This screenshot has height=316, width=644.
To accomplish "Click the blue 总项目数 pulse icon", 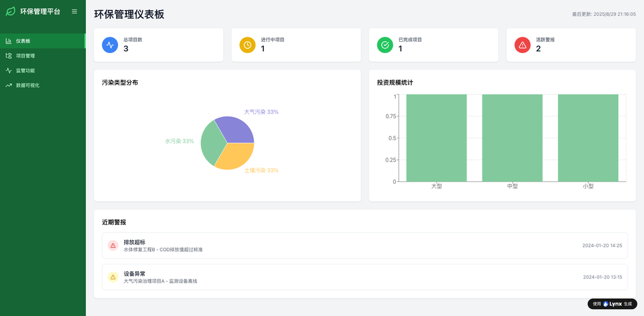I will tap(110, 45).
